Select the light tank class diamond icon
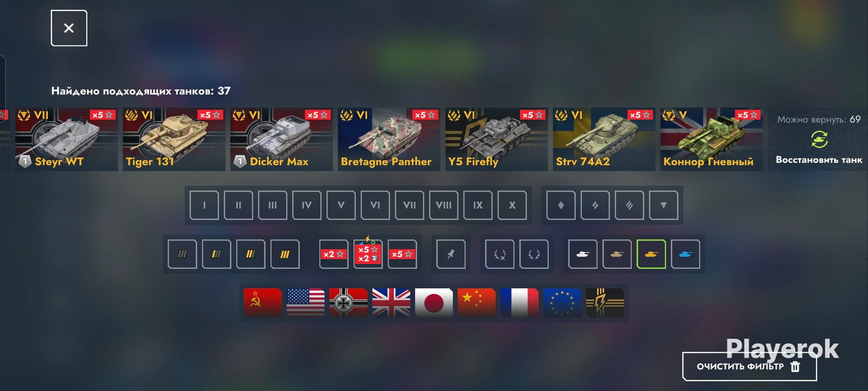The width and height of the screenshot is (868, 391). 561,205
